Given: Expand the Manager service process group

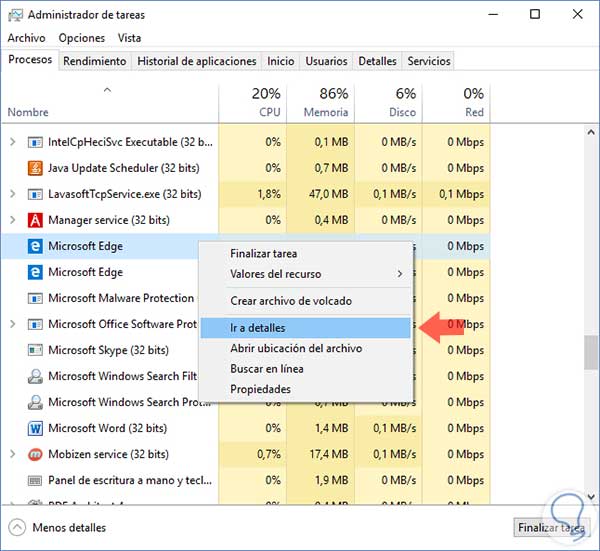Looking at the screenshot, I should [x=13, y=220].
